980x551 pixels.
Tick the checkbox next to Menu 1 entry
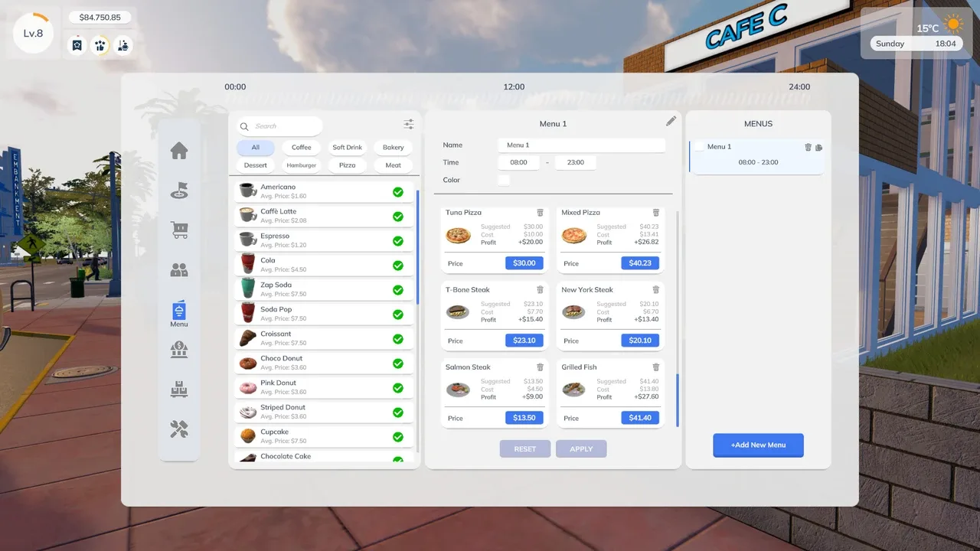699,147
